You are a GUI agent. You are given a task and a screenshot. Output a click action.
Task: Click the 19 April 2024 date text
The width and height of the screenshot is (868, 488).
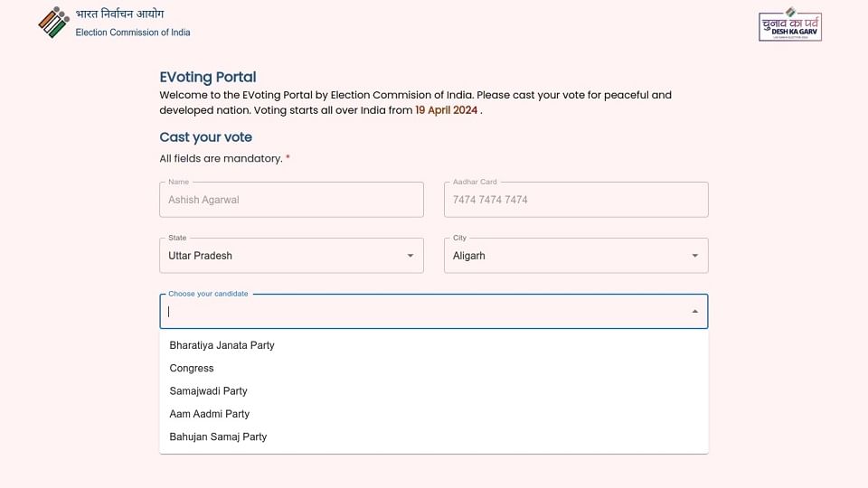[x=447, y=110]
